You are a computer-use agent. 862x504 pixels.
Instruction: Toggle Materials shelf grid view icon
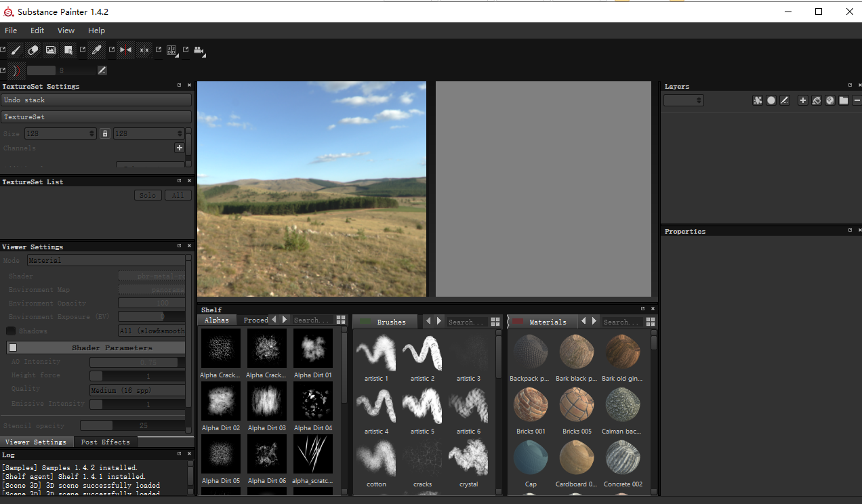point(651,322)
